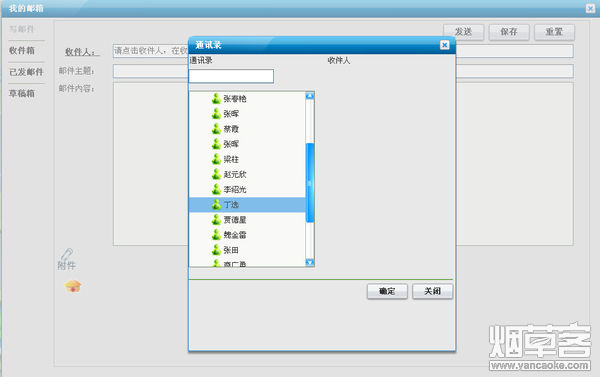The height and width of the screenshot is (377, 600).
Task: Open 收件箱 in the left sidebar
Action: coord(22,51)
